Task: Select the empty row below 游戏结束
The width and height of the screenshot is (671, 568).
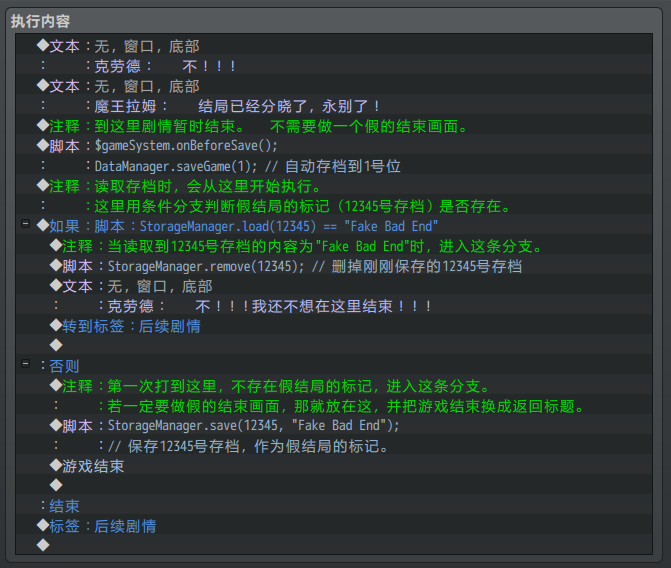Action: pos(334,486)
